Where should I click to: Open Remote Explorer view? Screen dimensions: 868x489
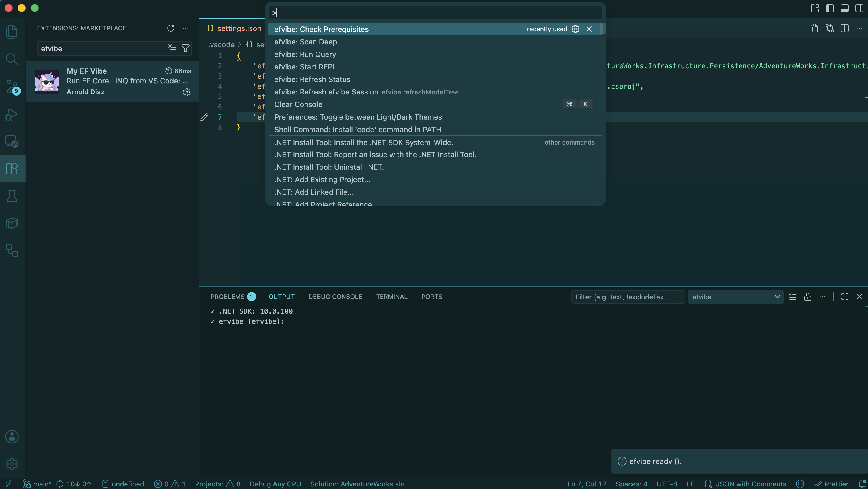(12, 141)
